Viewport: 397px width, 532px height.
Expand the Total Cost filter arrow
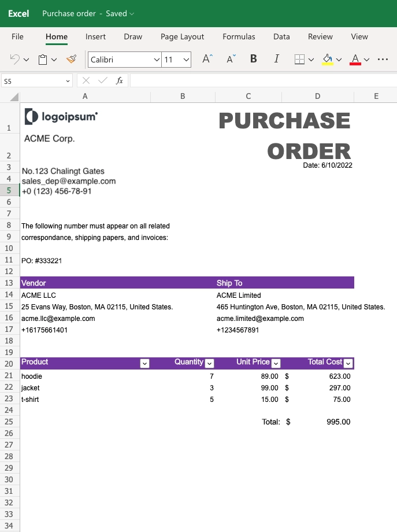pyautogui.click(x=348, y=363)
